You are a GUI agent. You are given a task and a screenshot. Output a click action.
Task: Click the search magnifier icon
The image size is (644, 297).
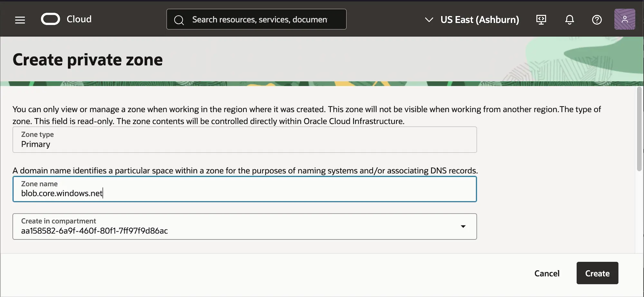[179, 20]
